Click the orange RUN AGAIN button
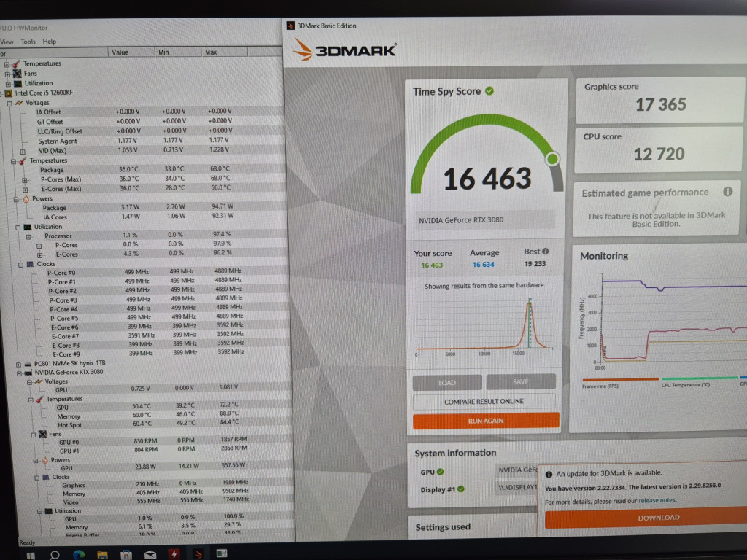This screenshot has height=560, width=747. point(486,421)
